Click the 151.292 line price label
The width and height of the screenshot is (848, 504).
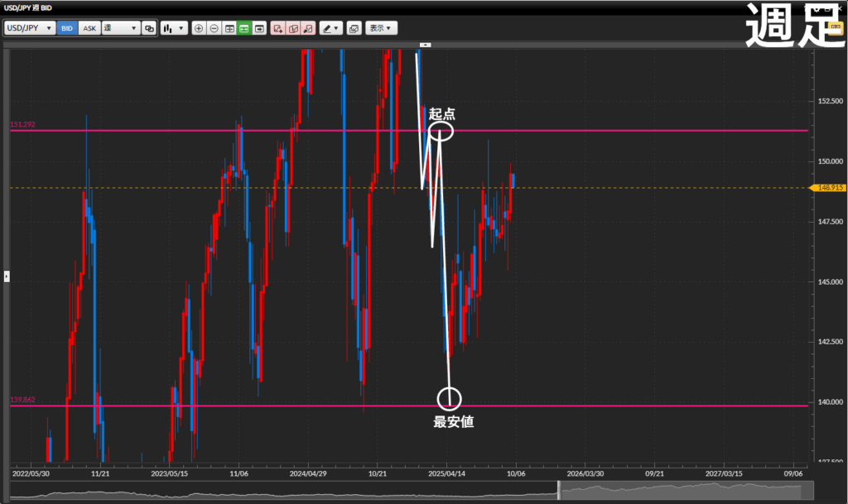coord(22,124)
